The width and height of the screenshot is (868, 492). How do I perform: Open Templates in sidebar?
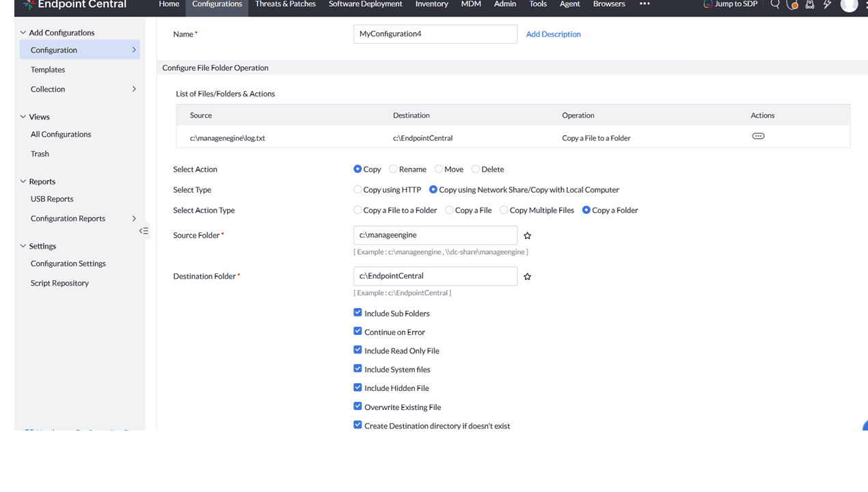pyautogui.click(x=48, y=70)
